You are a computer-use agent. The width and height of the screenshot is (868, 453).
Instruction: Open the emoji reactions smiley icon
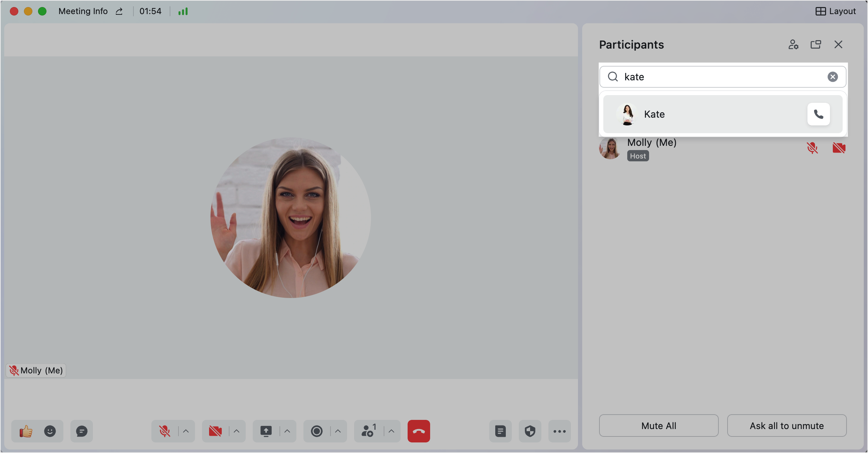coord(50,431)
